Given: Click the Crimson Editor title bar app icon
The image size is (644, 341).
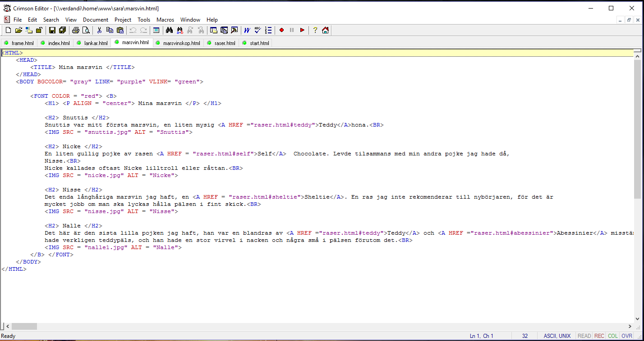Looking at the screenshot, I should (x=7, y=8).
